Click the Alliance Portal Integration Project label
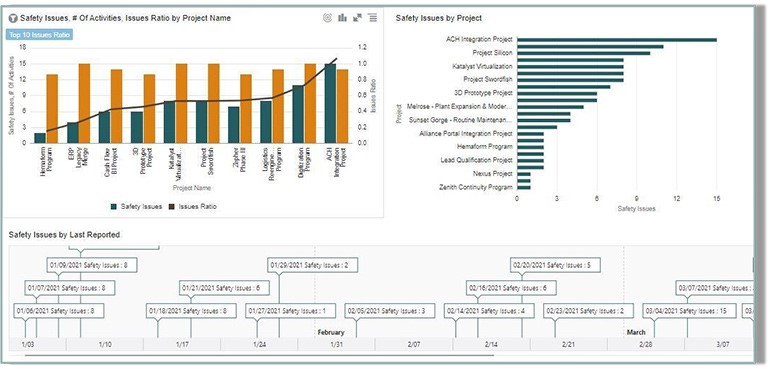 (x=466, y=134)
